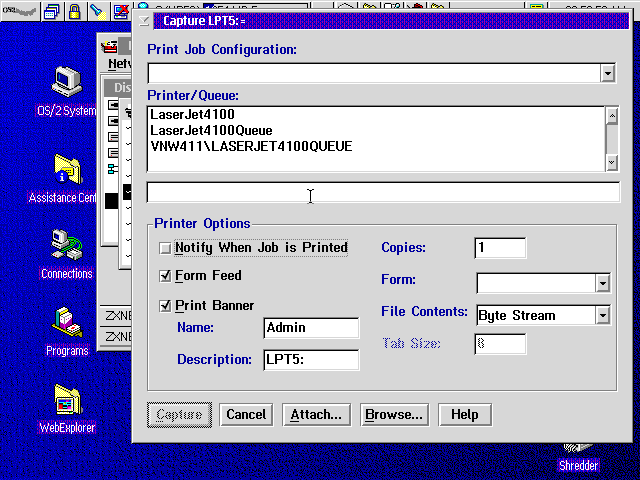Select VNW411\LASERJET4100QUEUE list entry
The image size is (640, 480).
pyautogui.click(x=251, y=147)
